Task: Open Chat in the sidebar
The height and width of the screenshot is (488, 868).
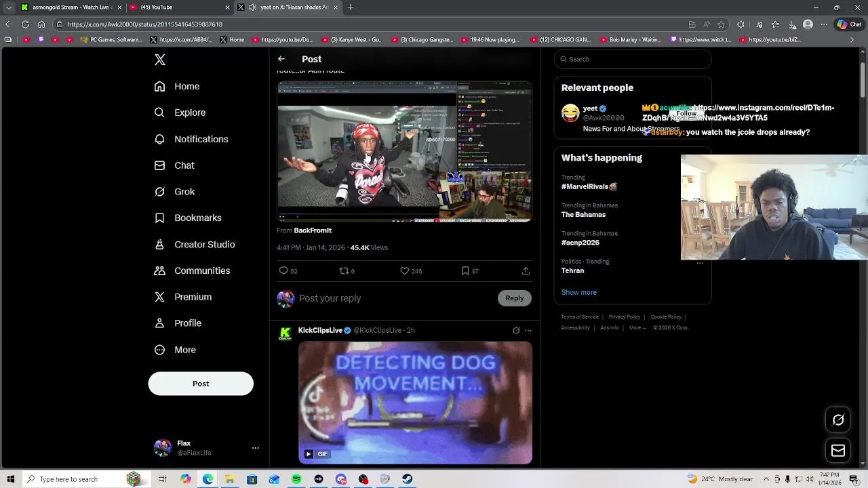Action: (x=174, y=165)
